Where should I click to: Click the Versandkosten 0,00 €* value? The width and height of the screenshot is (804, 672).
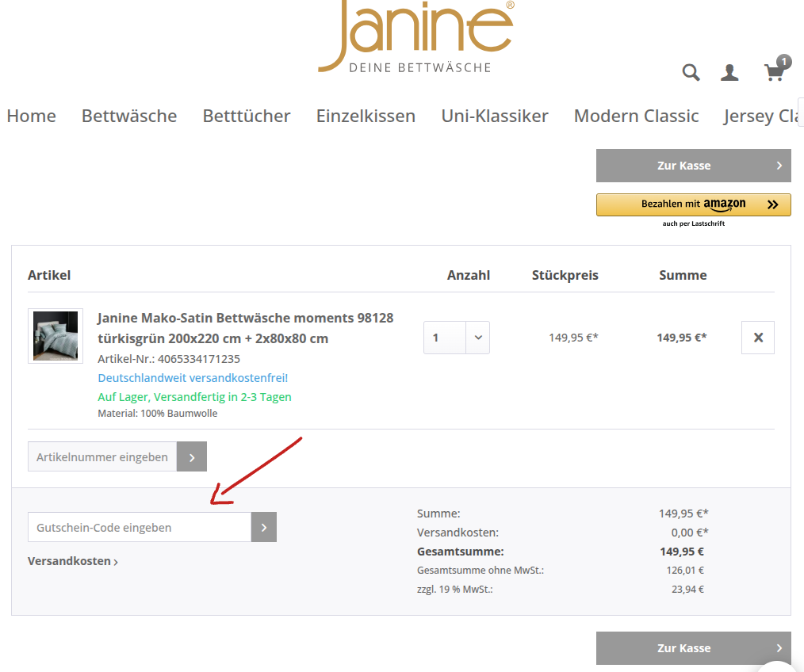[690, 533]
